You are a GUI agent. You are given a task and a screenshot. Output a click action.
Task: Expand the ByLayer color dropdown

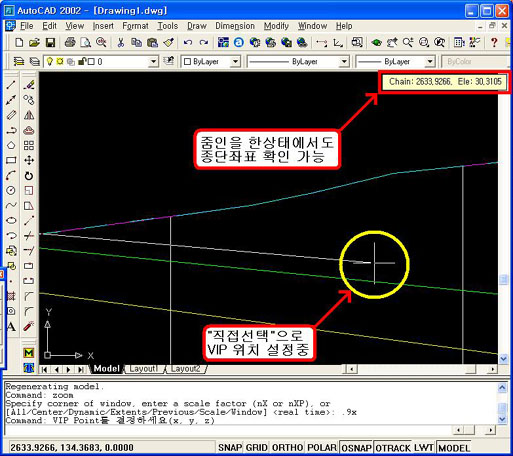(235, 62)
